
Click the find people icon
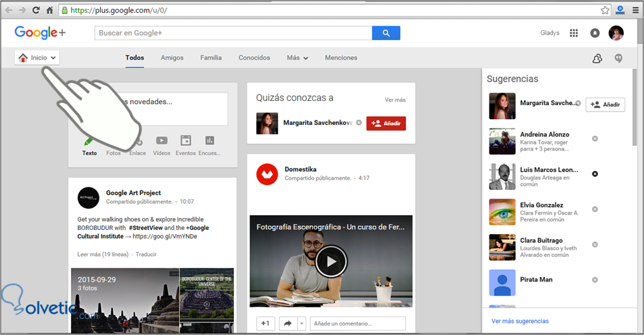(597, 58)
